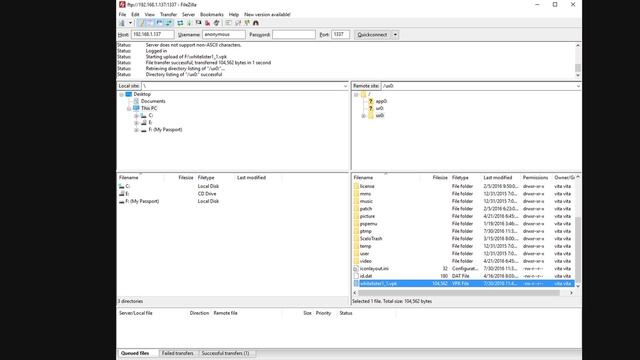Screen dimensions: 640x360
Task: Click the Username field
Action: click(224, 35)
